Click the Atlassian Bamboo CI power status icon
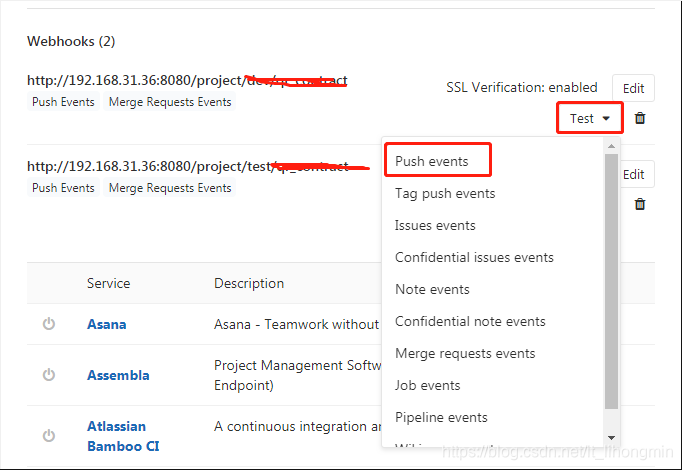The height and width of the screenshot is (470, 682). click(49, 436)
